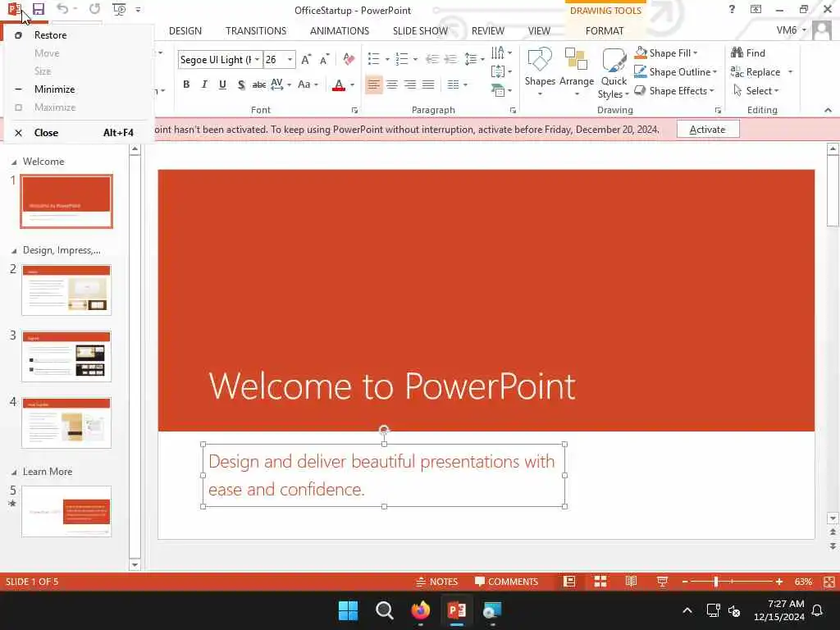Screen dimensions: 840x630
Task: Toggle Align Right paragraph button
Action: tap(410, 84)
